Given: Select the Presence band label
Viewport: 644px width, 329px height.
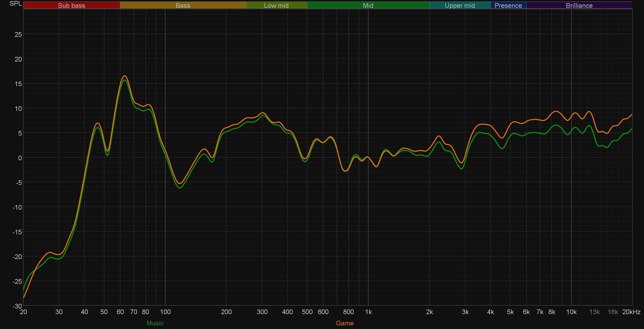Looking at the screenshot, I should coord(508,5).
